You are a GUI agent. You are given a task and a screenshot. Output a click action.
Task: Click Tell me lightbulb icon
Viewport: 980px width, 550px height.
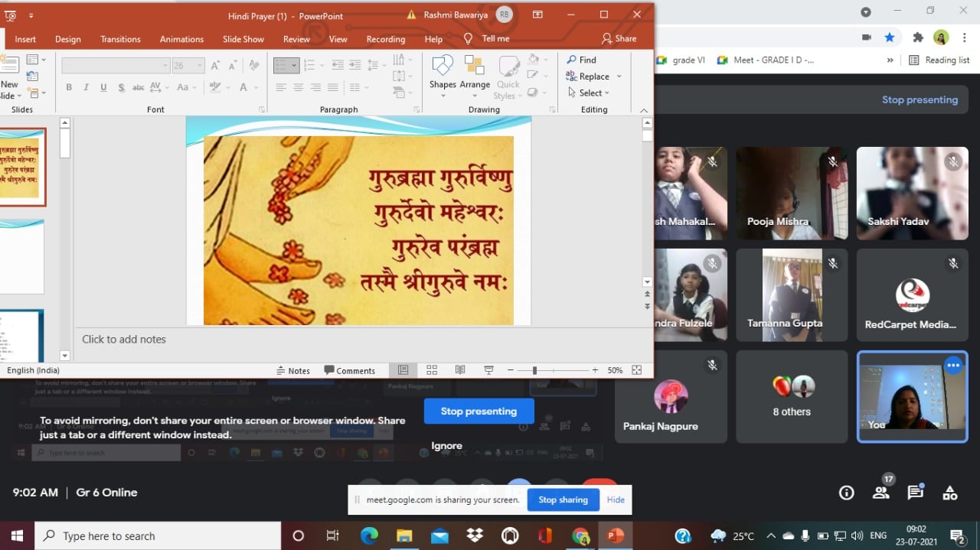[x=468, y=39]
